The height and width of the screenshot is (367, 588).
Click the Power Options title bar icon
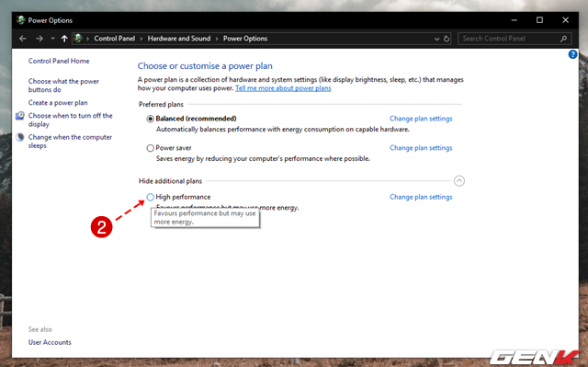(x=20, y=20)
